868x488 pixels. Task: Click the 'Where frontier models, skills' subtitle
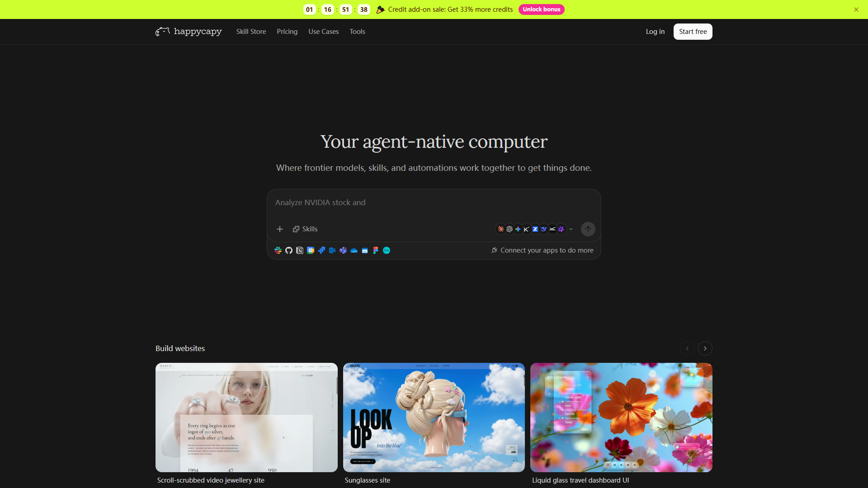(434, 168)
